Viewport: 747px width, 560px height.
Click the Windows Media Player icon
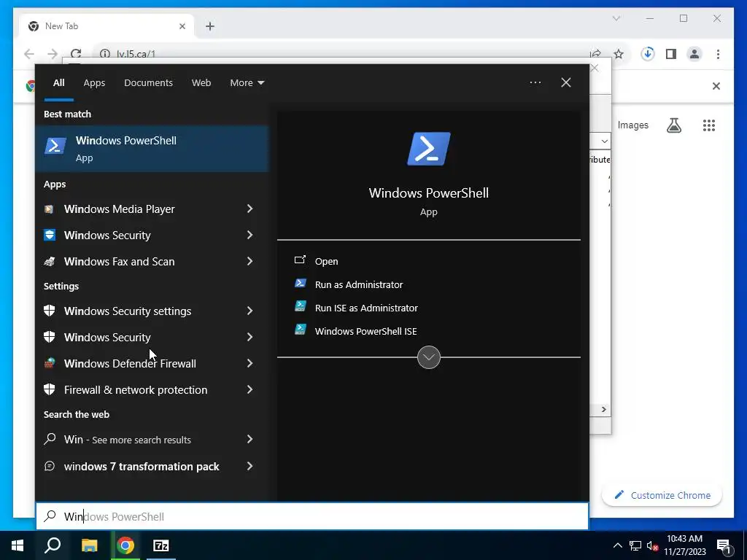tap(49, 209)
